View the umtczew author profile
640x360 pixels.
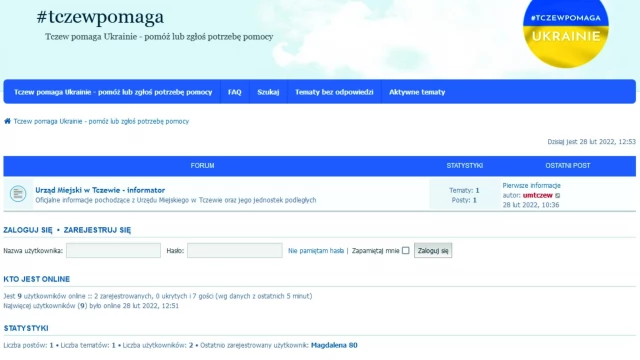[x=538, y=196]
